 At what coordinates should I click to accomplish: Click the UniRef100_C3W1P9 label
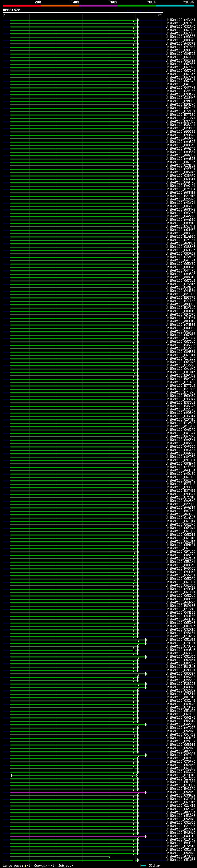(x=180, y=94)
